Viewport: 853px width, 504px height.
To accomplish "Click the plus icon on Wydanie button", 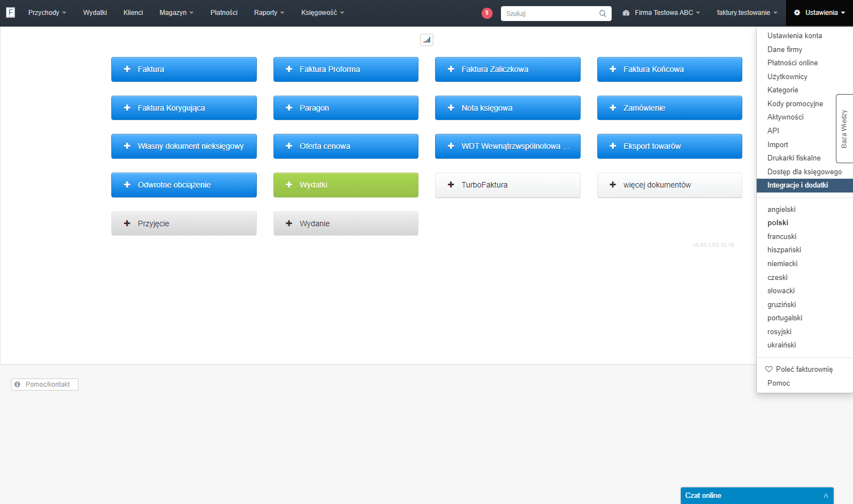I will coord(289,224).
